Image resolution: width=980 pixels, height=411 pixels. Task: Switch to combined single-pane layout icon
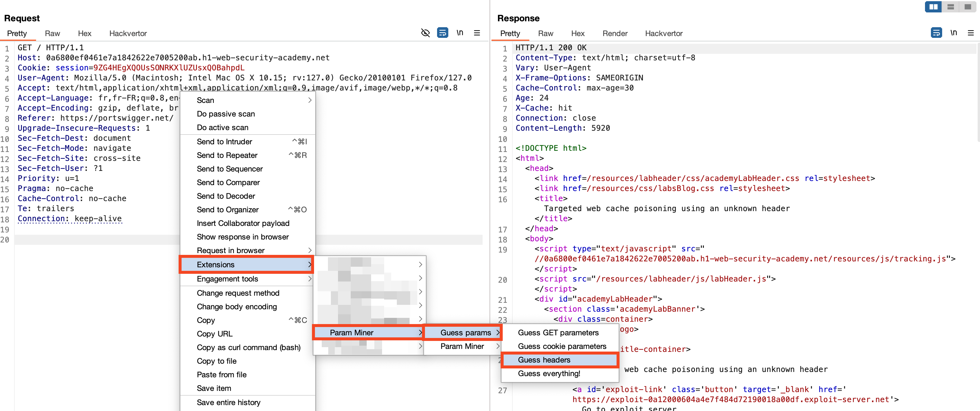tap(968, 7)
